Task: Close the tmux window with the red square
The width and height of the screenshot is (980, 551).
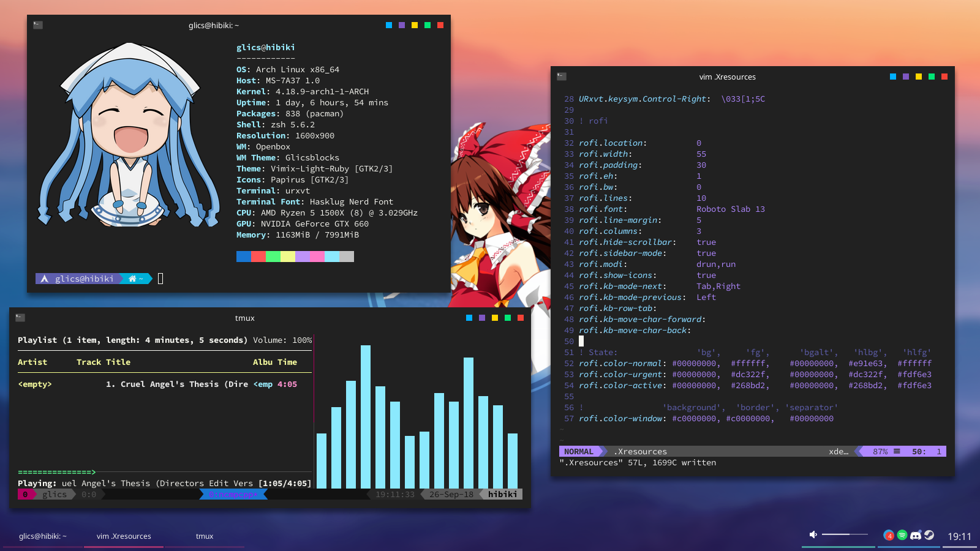Action: point(521,318)
